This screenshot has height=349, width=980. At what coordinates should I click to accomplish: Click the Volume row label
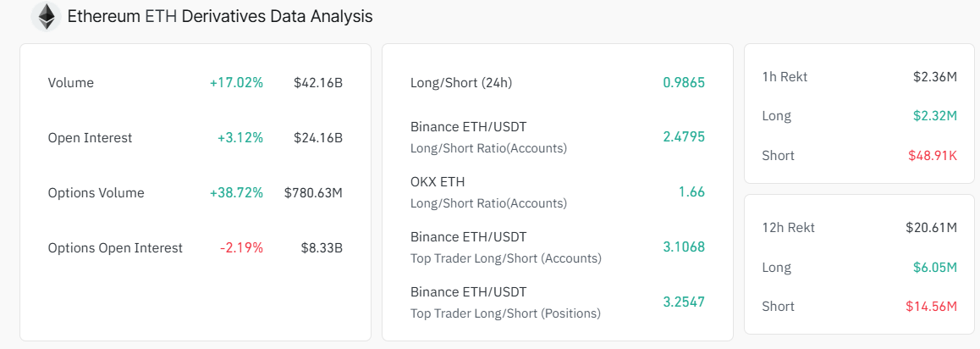coord(70,82)
